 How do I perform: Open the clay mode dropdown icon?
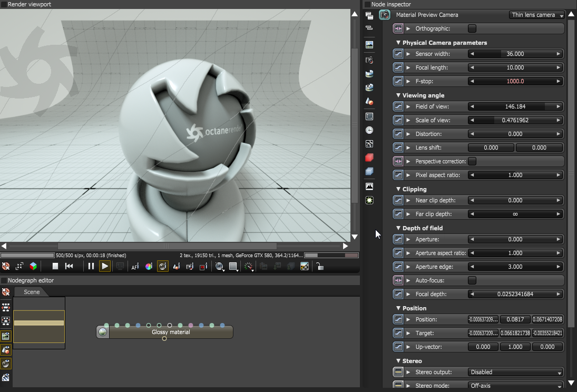[219, 267]
